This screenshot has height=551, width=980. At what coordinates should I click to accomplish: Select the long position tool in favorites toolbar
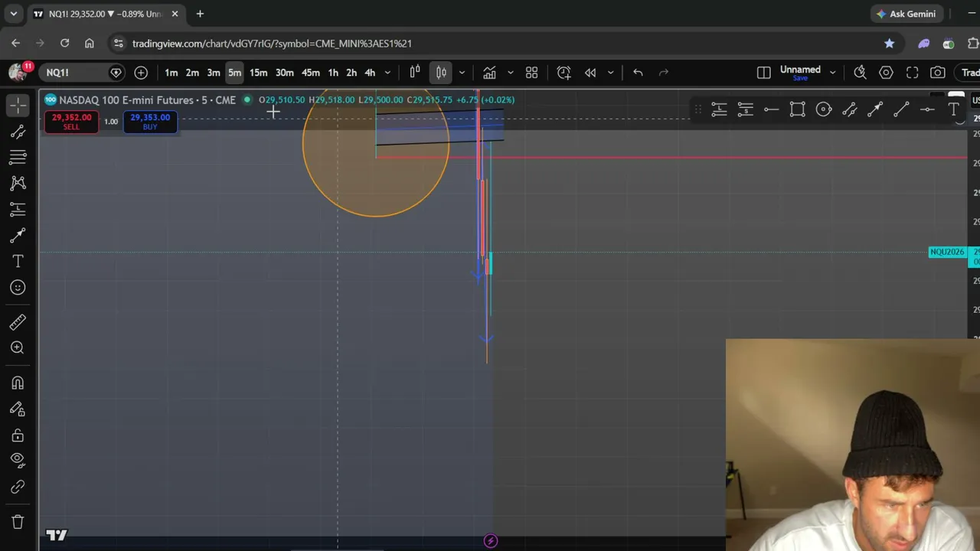719,110
